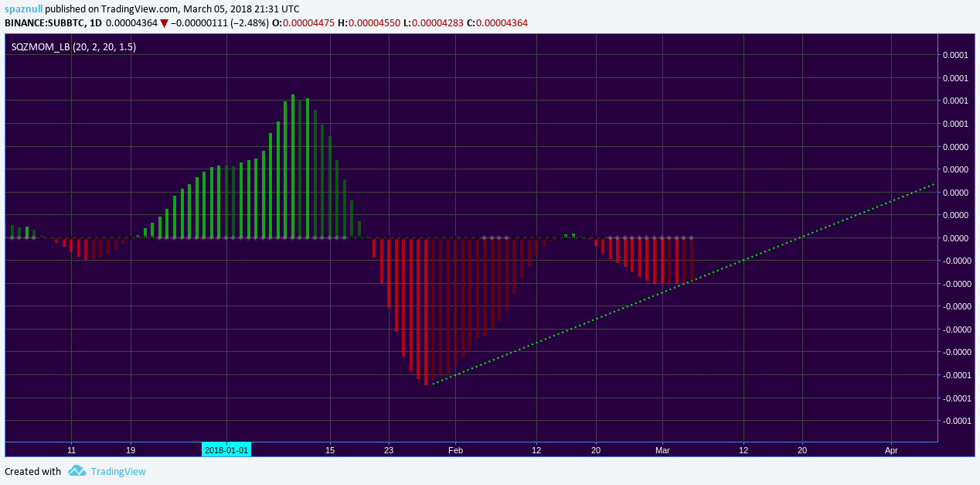Click the red down-arrow change indicator
This screenshot has height=485, width=980.
point(164,23)
